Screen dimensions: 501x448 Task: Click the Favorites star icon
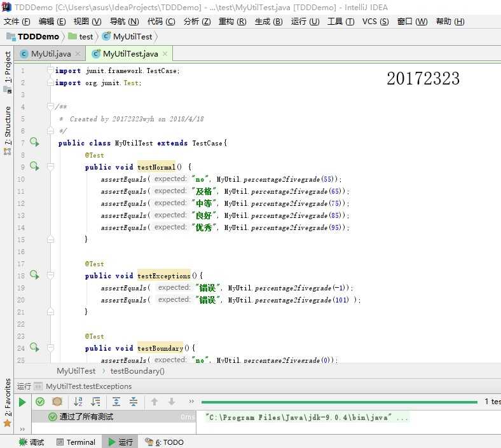click(8, 423)
